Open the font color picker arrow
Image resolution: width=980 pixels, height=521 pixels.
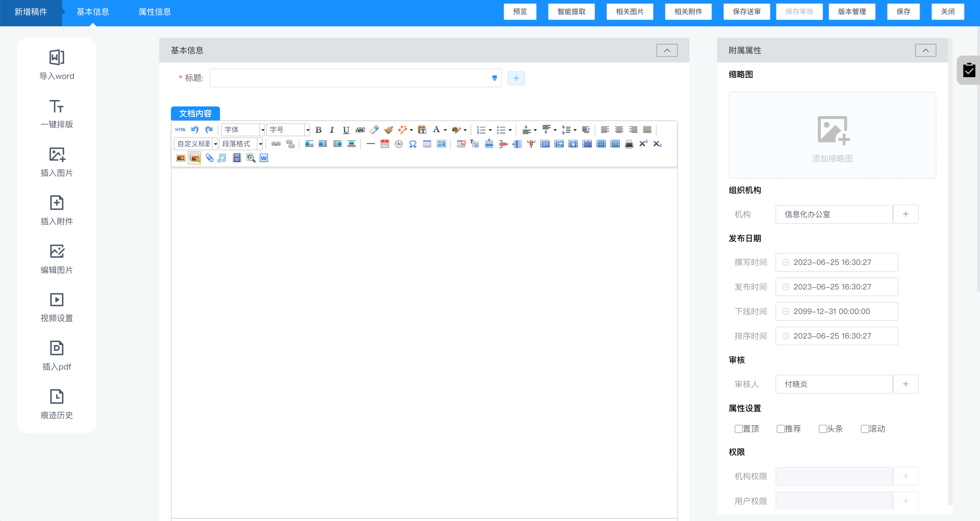tap(445, 130)
